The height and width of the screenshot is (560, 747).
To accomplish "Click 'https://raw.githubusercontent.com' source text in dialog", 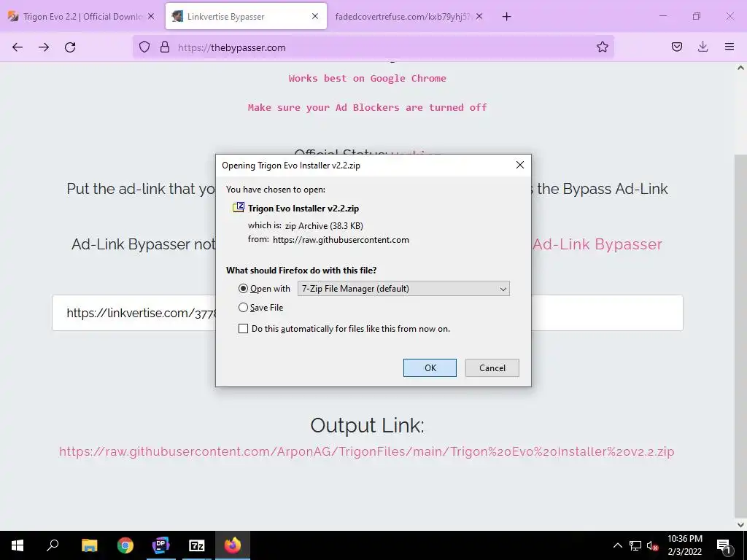I will pyautogui.click(x=341, y=239).
